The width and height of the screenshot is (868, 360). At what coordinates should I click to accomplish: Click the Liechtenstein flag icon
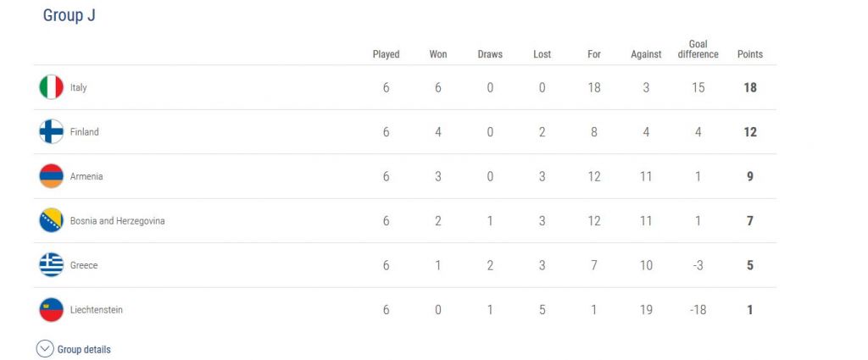click(52, 310)
